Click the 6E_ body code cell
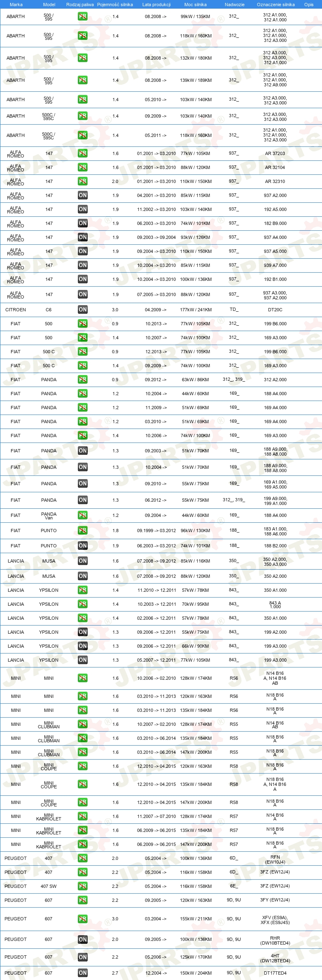Viewport: 322px width, 980px height. 234,886
